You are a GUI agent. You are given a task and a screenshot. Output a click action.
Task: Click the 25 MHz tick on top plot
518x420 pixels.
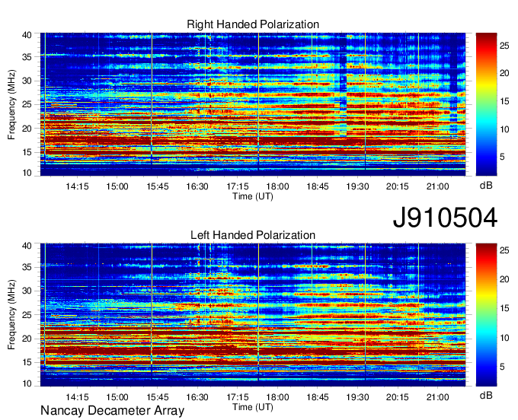(x=27, y=104)
